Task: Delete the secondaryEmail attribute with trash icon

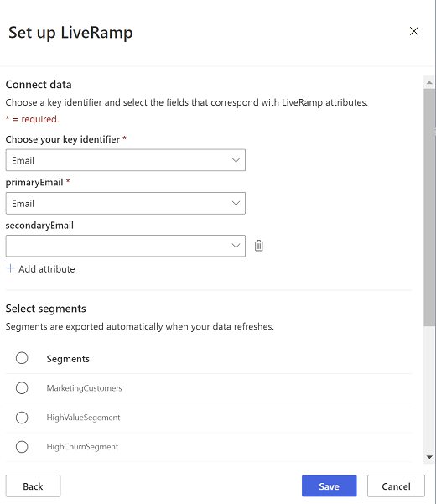Action: (x=258, y=246)
